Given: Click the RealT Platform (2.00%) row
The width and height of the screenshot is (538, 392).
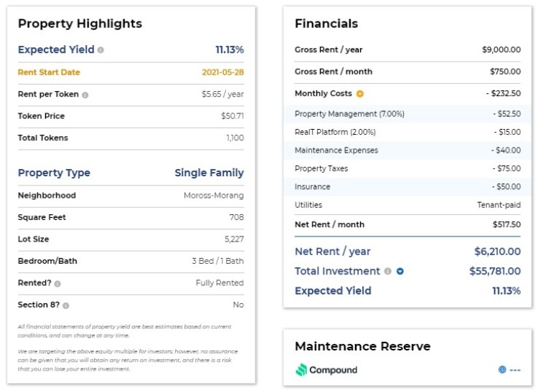Looking at the screenshot, I should 407,133.
